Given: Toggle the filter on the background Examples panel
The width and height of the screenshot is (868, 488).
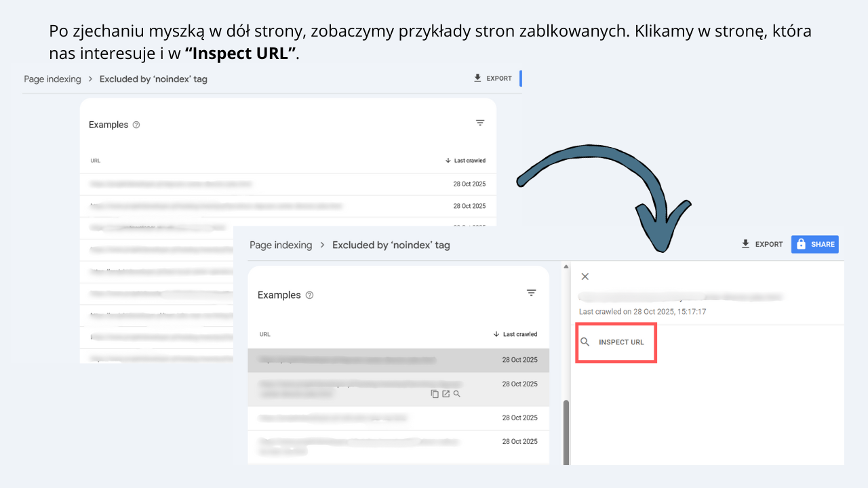Looking at the screenshot, I should click(x=480, y=123).
